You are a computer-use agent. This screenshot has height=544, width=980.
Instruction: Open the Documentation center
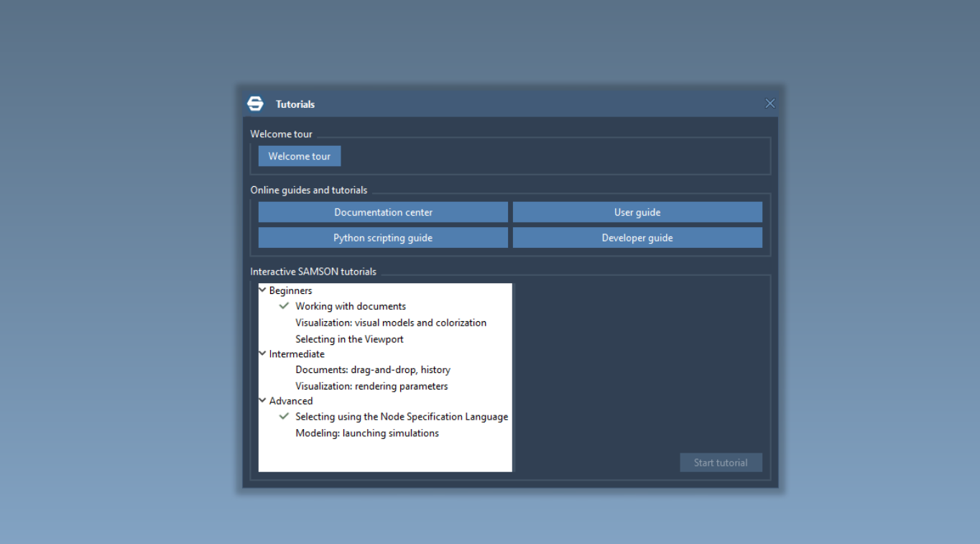[x=383, y=212]
